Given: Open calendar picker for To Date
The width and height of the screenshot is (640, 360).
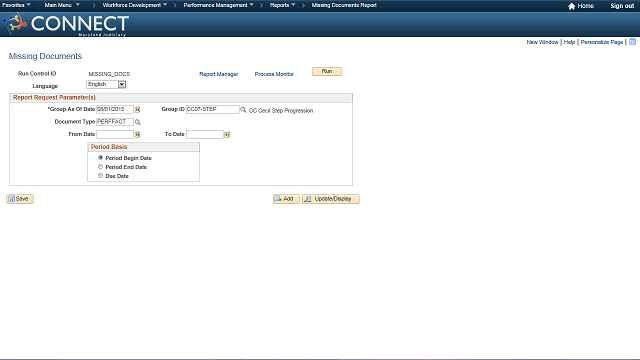Looking at the screenshot, I should pyautogui.click(x=227, y=134).
